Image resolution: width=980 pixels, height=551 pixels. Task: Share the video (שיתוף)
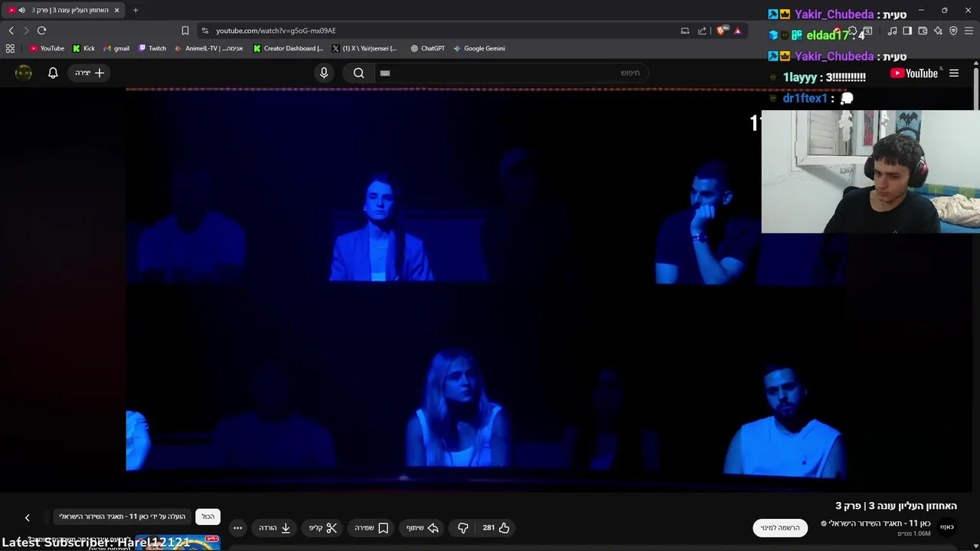[422, 528]
